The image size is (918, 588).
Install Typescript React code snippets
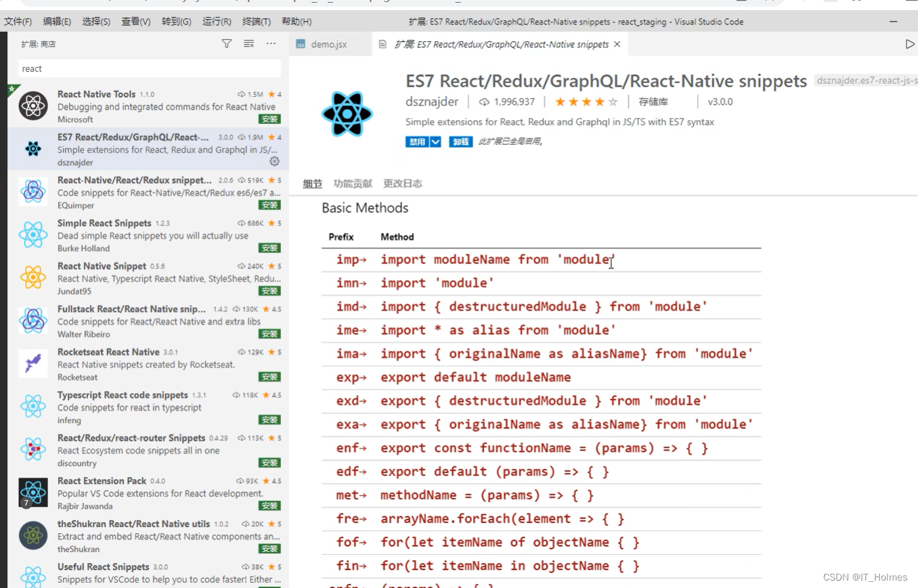point(269,420)
